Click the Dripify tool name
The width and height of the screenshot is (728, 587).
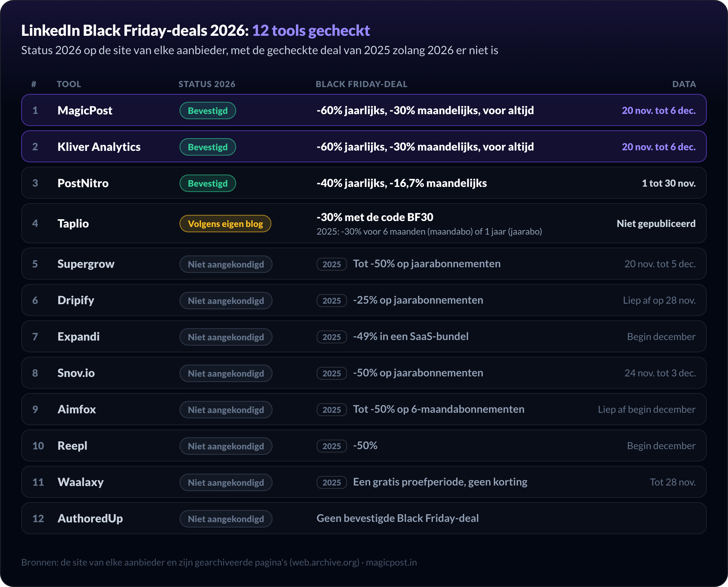pos(76,300)
